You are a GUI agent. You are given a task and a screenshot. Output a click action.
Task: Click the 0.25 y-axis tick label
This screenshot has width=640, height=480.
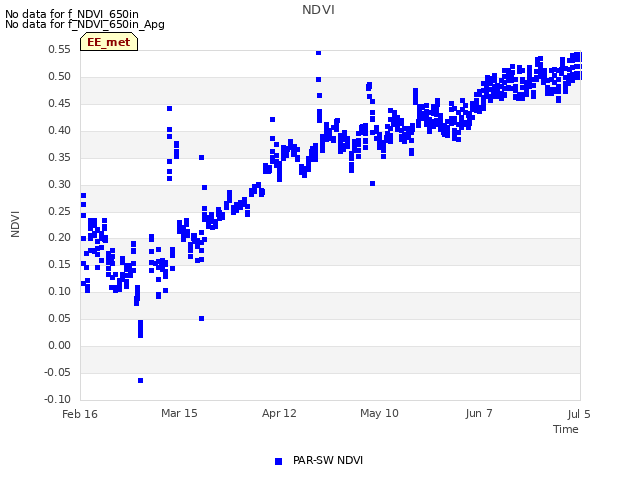pos(60,211)
